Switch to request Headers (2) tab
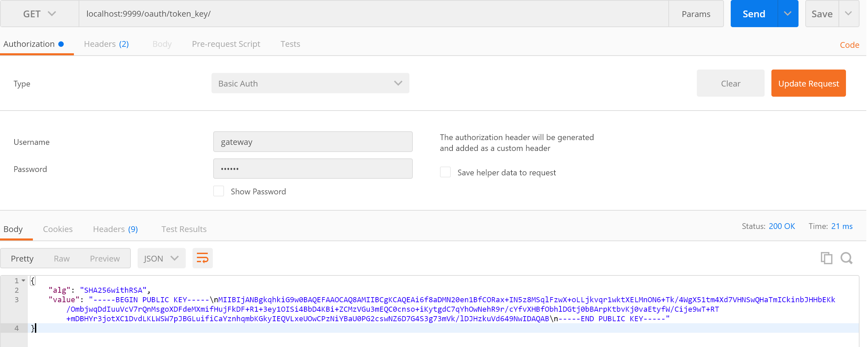 point(106,44)
